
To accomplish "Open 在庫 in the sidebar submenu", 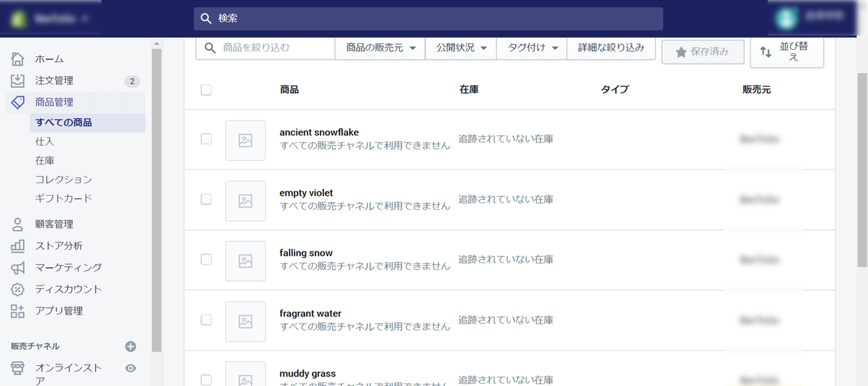I will tap(45, 160).
